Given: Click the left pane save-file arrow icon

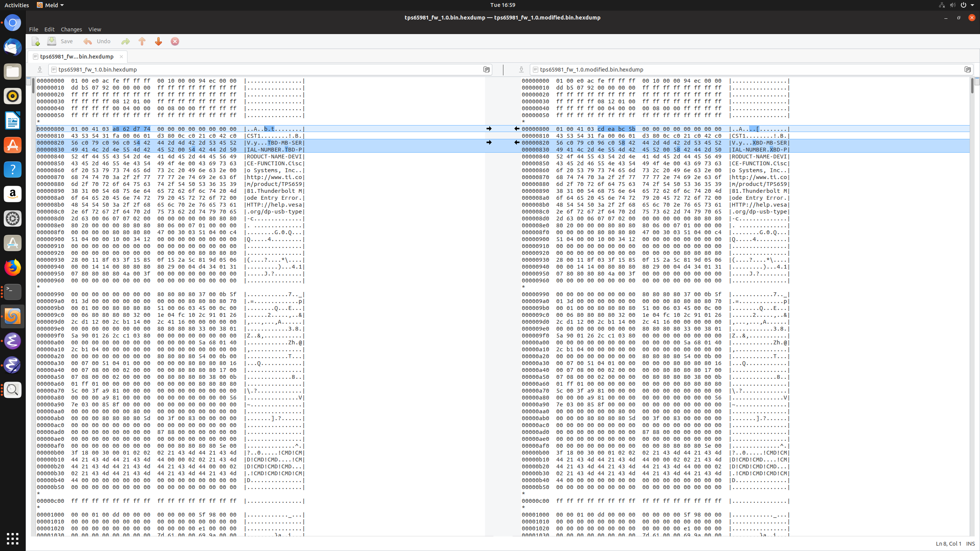Looking at the screenshot, I should (39, 69).
